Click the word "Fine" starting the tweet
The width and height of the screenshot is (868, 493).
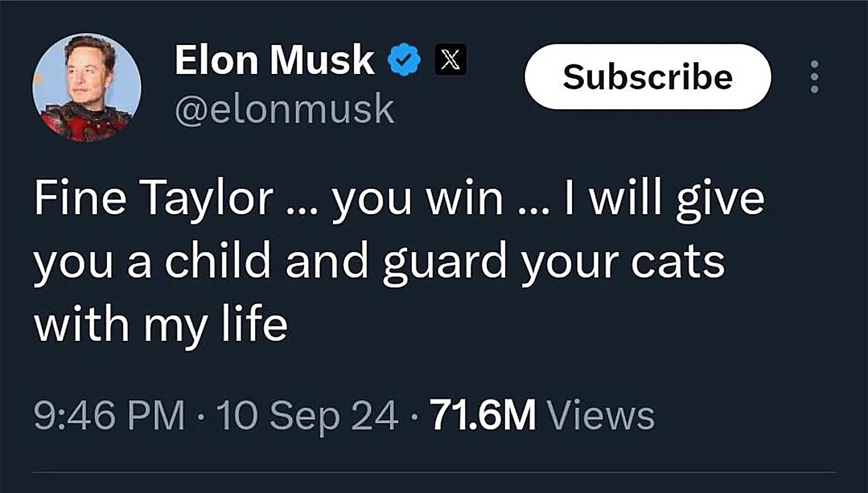point(80,199)
